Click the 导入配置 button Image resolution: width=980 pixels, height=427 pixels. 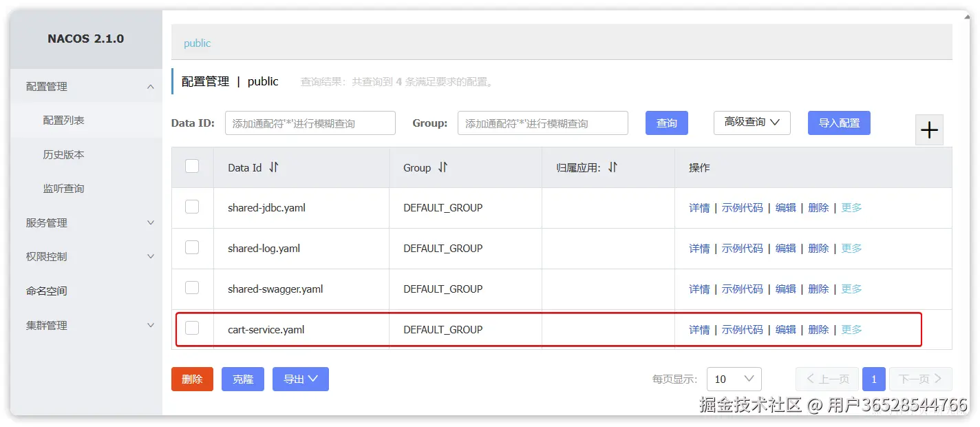coord(839,123)
